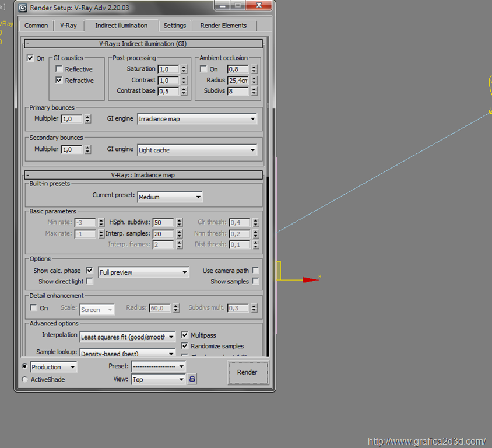The image size is (492, 448).
Task: Click the Interp. samples field
Action: pos(163,234)
